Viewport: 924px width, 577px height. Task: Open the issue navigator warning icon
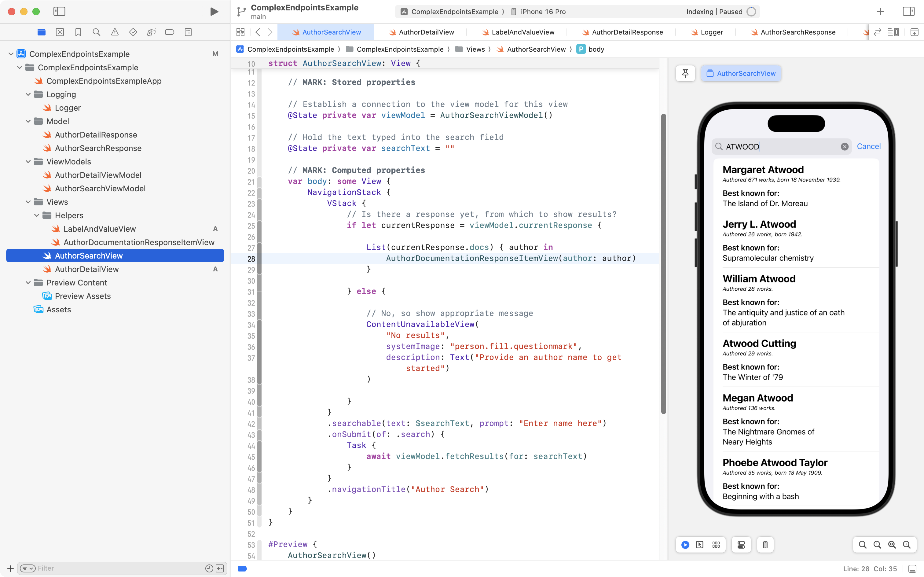click(115, 32)
